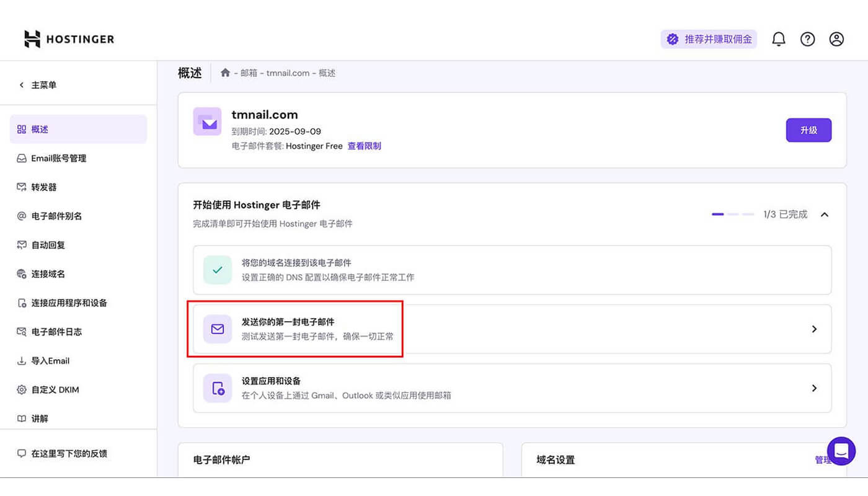Click 推荐并赚取佣金 referral button
This screenshot has height=496, width=868.
click(x=709, y=39)
